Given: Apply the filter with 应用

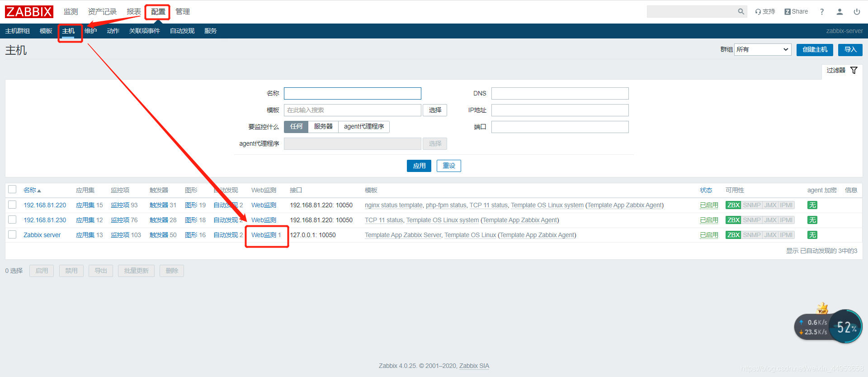Looking at the screenshot, I should tap(419, 166).
